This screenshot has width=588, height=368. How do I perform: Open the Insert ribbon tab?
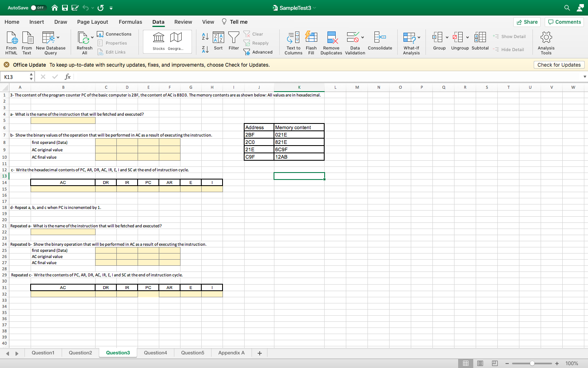coord(37,22)
